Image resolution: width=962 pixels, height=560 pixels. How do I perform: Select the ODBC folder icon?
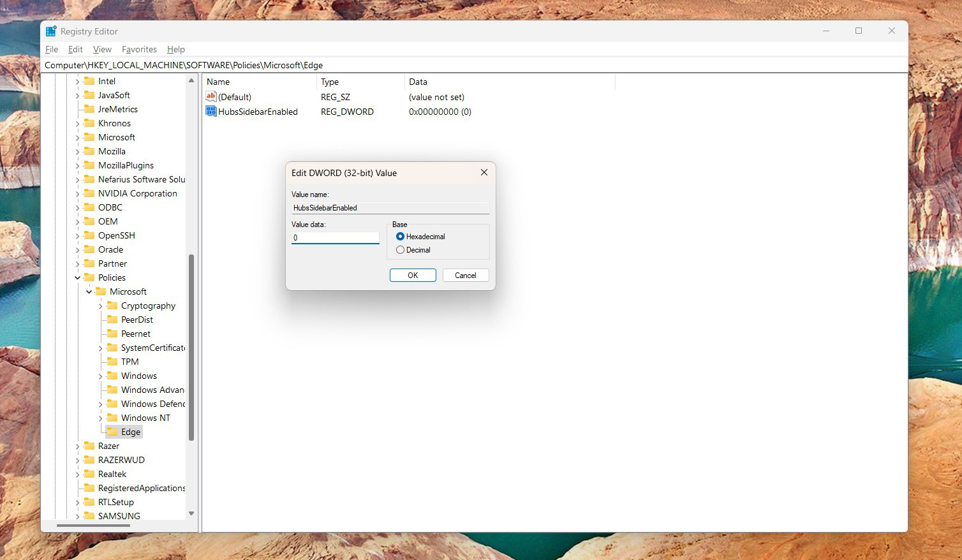[89, 207]
